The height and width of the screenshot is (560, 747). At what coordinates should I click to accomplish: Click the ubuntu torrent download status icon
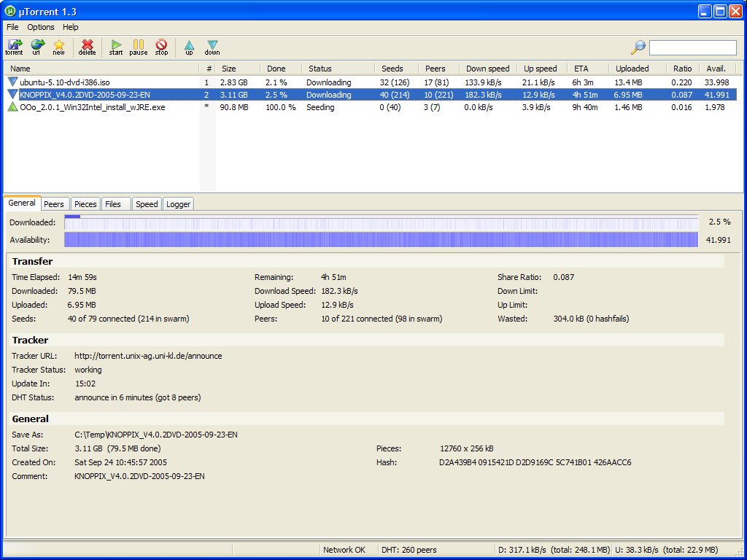click(13, 82)
